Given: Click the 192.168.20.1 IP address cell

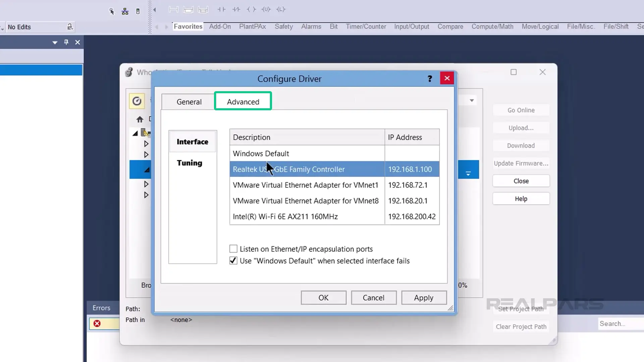Looking at the screenshot, I should tap(412, 201).
